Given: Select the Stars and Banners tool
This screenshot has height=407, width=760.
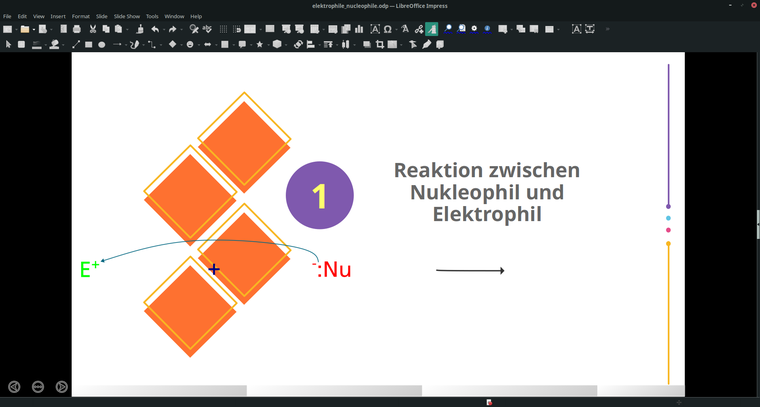Looking at the screenshot, I should (x=259, y=45).
